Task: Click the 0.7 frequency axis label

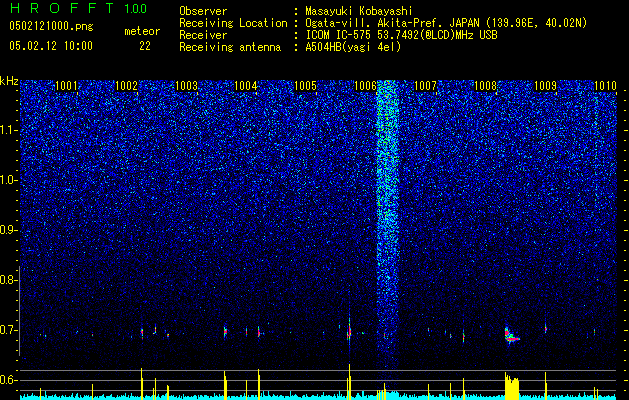Action: [x=8, y=330]
